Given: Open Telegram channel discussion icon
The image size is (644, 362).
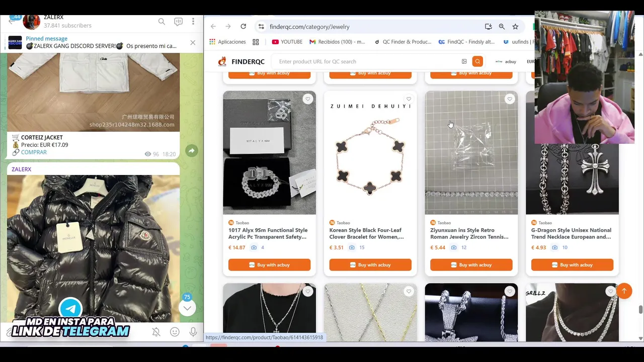Looking at the screenshot, I should point(178,22).
